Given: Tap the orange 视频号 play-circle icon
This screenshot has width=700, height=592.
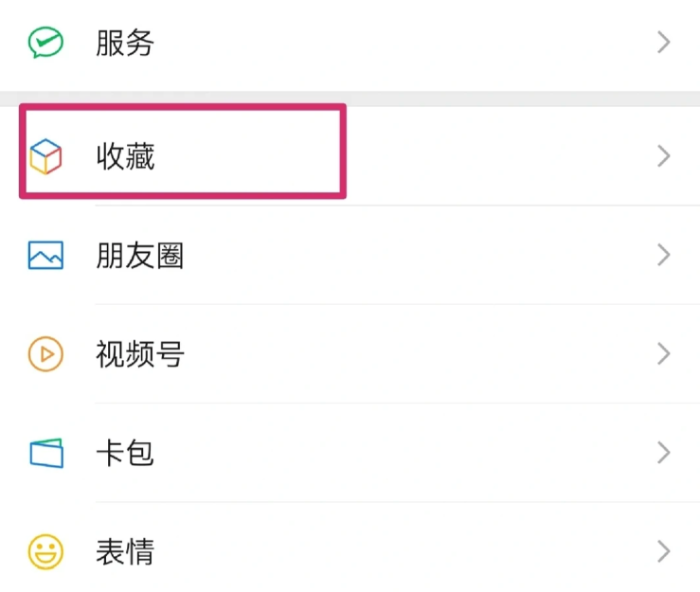Looking at the screenshot, I should [x=45, y=354].
